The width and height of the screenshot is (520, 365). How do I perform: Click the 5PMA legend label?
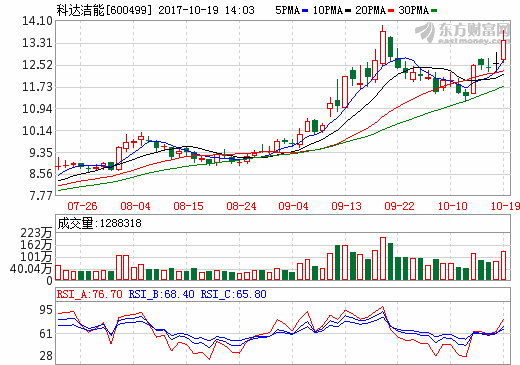coord(288,10)
